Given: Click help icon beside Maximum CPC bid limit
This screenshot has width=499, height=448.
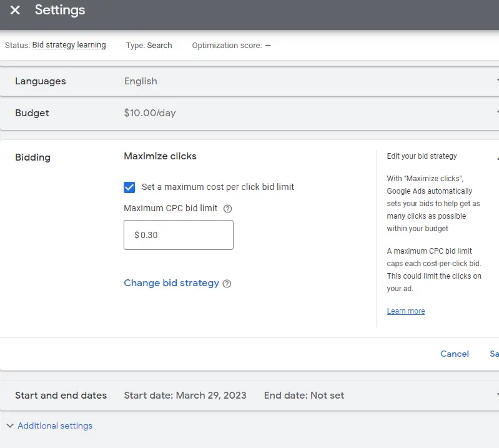Looking at the screenshot, I should pos(227,209).
